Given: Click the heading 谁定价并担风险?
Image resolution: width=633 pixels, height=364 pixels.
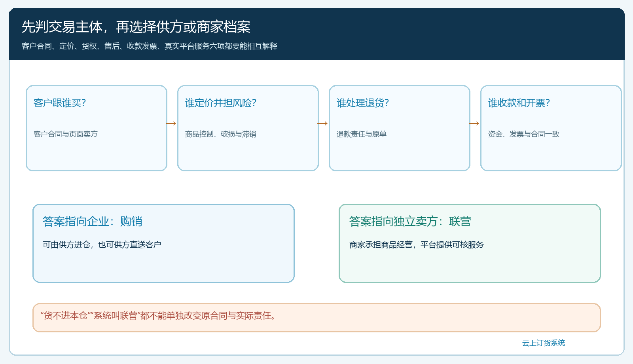Looking at the screenshot, I should tap(221, 103).
